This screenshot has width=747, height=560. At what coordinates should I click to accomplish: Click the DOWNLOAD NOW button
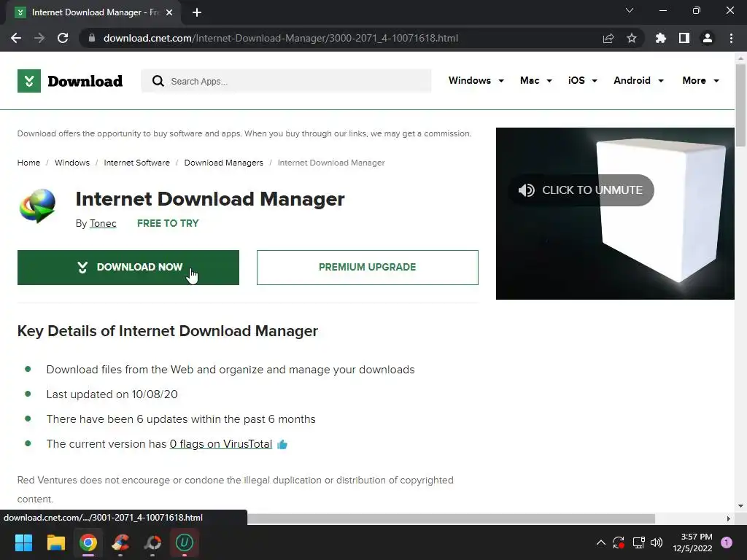click(x=128, y=268)
